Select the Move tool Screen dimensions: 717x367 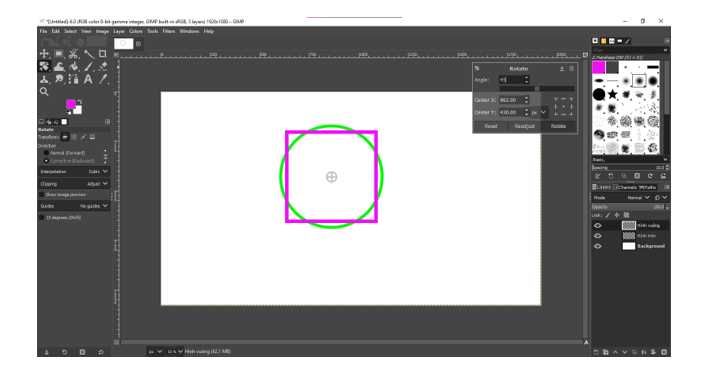pyautogui.click(x=44, y=54)
